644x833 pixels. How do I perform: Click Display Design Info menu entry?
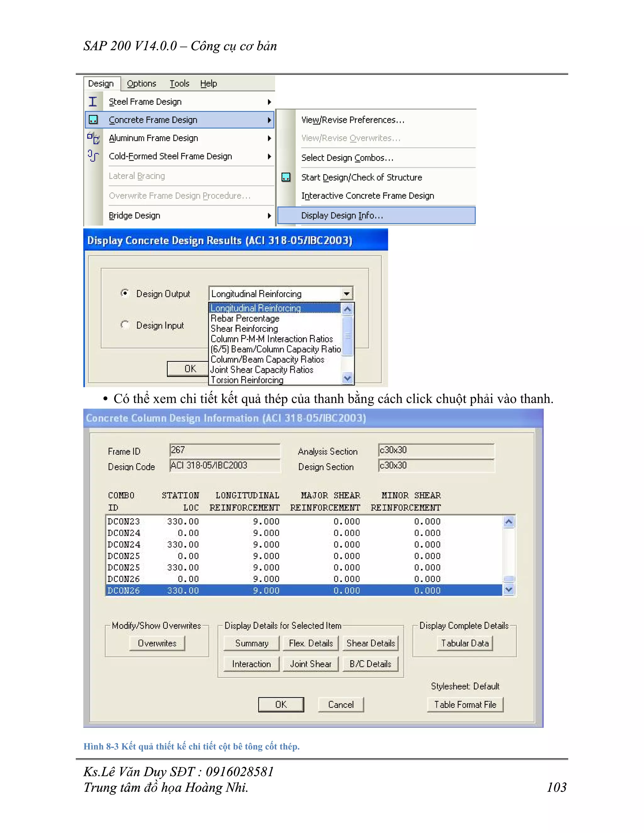(376, 216)
